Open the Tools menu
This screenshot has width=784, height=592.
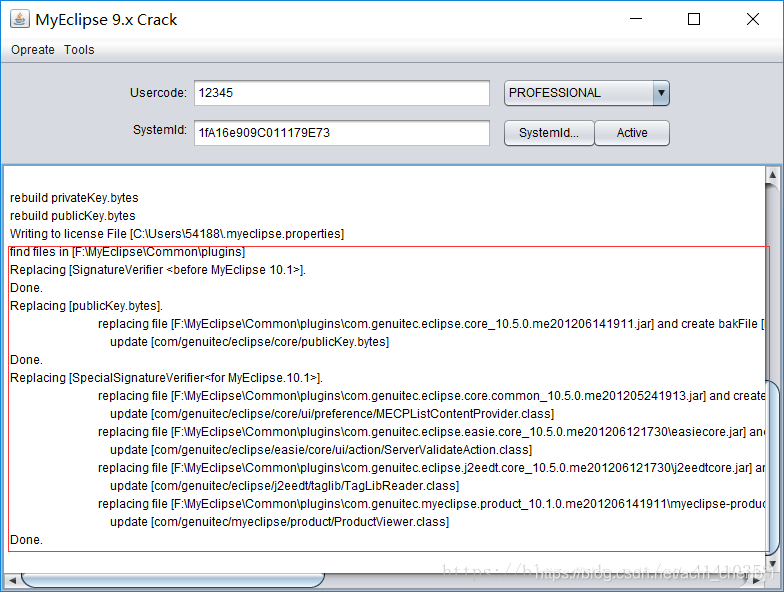pos(79,50)
